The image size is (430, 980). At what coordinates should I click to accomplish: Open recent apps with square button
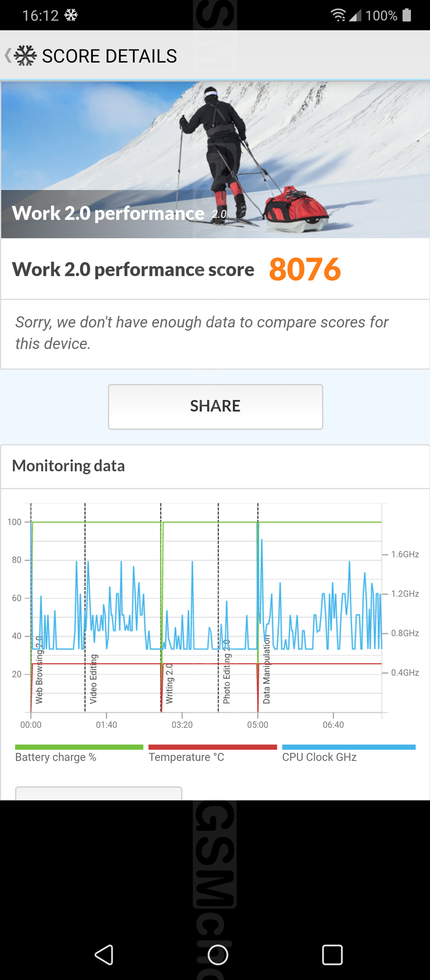(332, 955)
